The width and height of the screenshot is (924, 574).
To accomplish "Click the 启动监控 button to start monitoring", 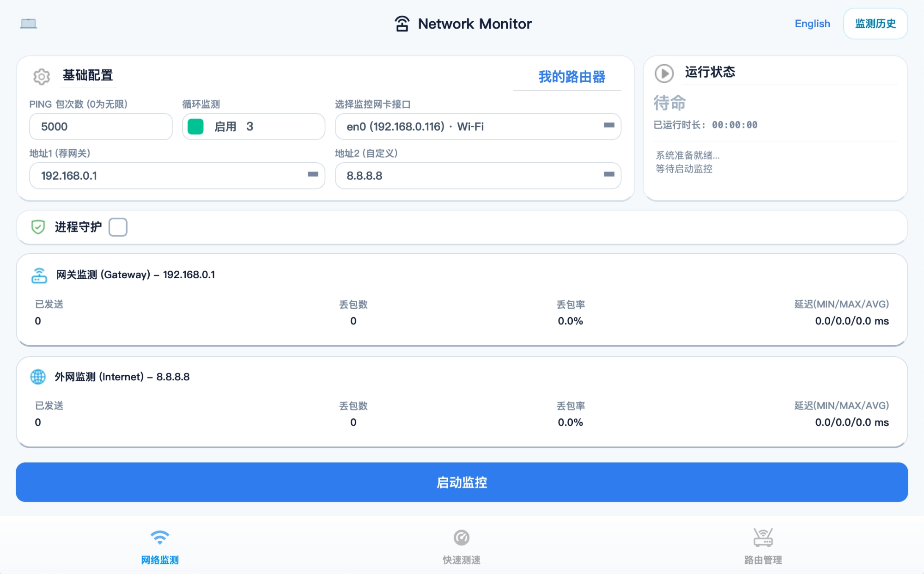I will pos(461,482).
